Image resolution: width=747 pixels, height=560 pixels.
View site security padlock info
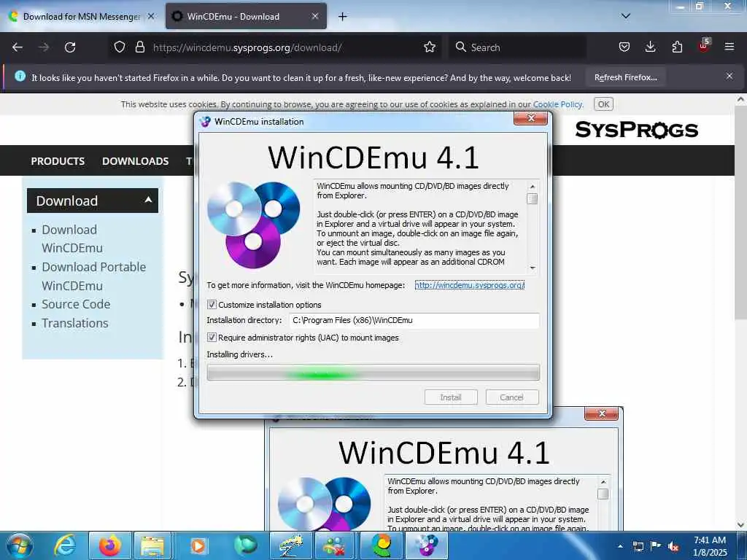click(139, 47)
